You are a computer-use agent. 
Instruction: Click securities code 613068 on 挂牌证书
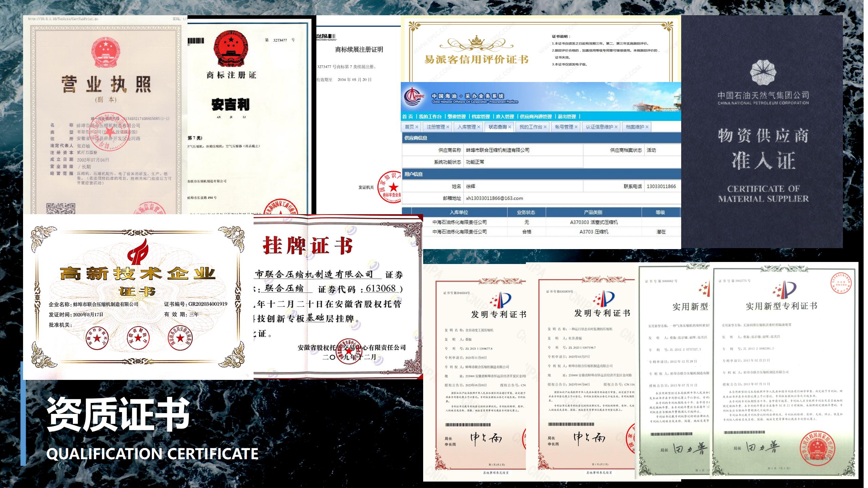tap(381, 288)
